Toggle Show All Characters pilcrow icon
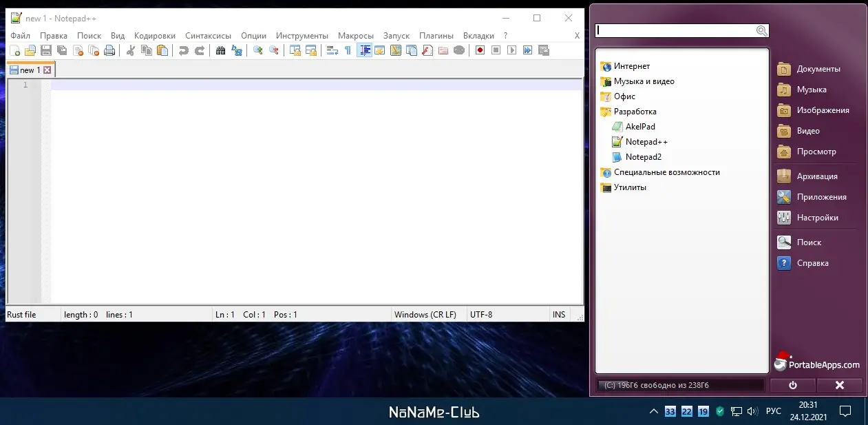The width and height of the screenshot is (868, 425). pyautogui.click(x=348, y=50)
